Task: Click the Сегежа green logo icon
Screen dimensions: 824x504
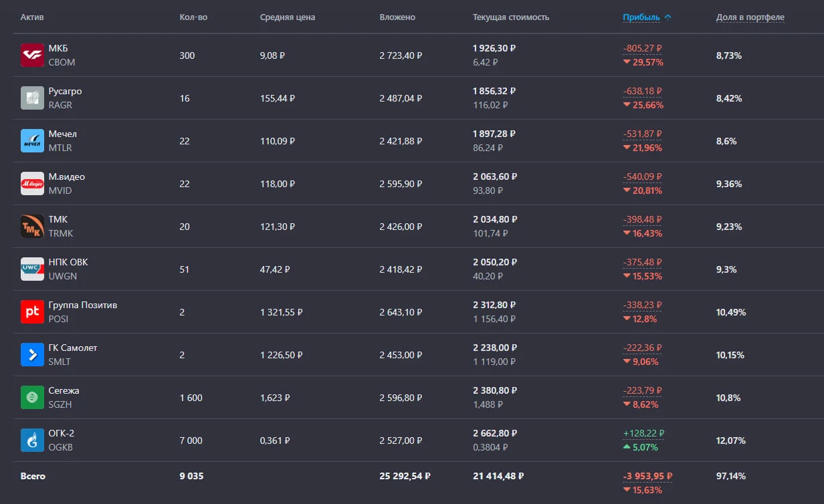Action: 32,398
